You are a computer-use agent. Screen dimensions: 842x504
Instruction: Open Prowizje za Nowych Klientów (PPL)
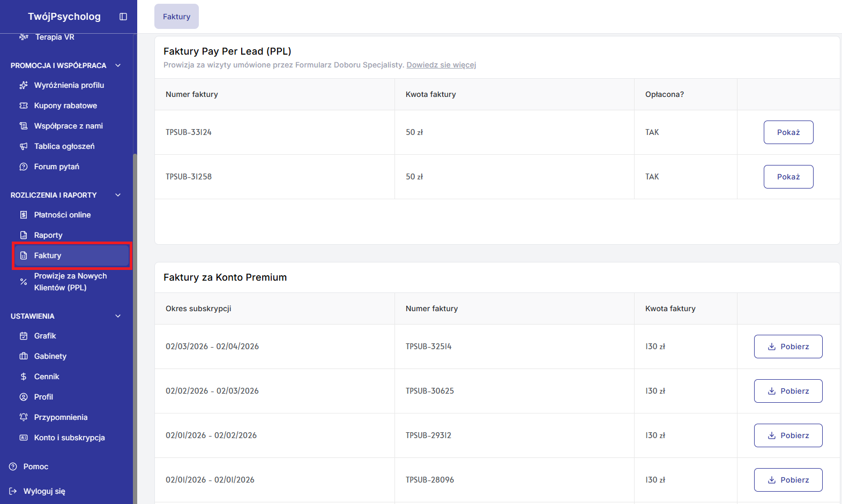point(72,282)
